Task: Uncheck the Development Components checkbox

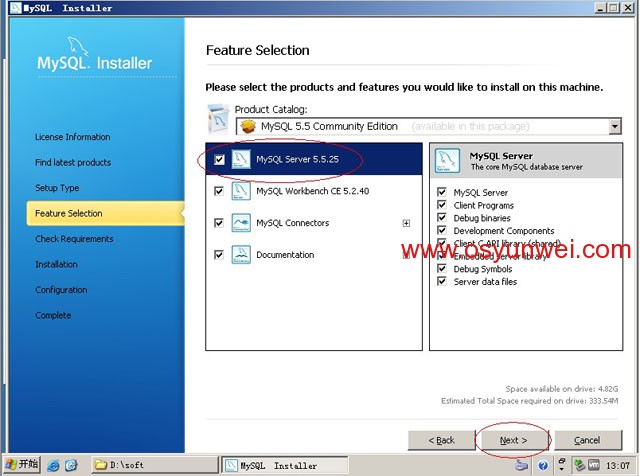Action: (442, 230)
